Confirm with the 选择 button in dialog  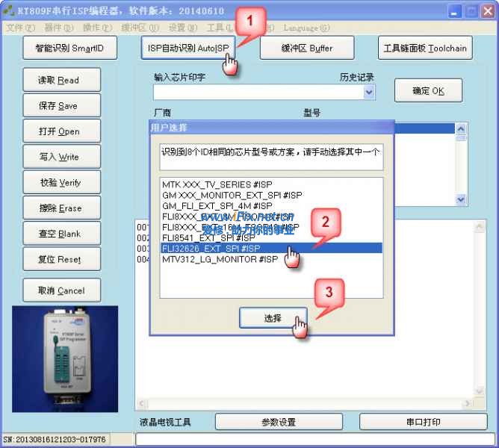273,318
